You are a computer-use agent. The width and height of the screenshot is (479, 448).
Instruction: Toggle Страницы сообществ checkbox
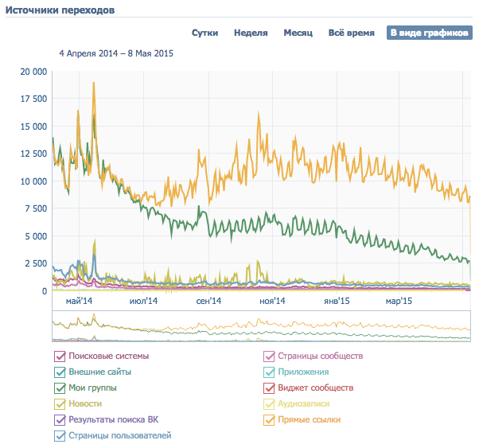[x=269, y=356]
